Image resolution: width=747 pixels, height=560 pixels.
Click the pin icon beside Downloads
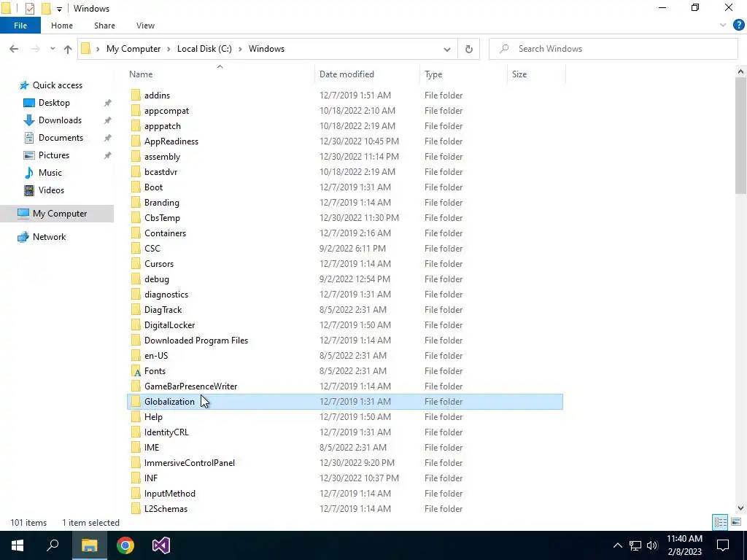click(x=108, y=120)
